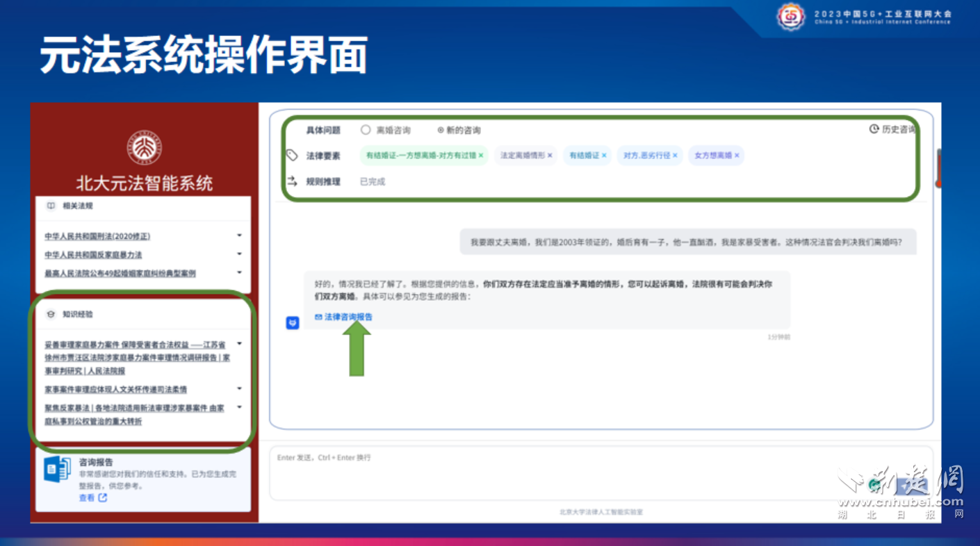Click the 法律要素 label
Image resolution: width=980 pixels, height=546 pixels.
point(323,156)
